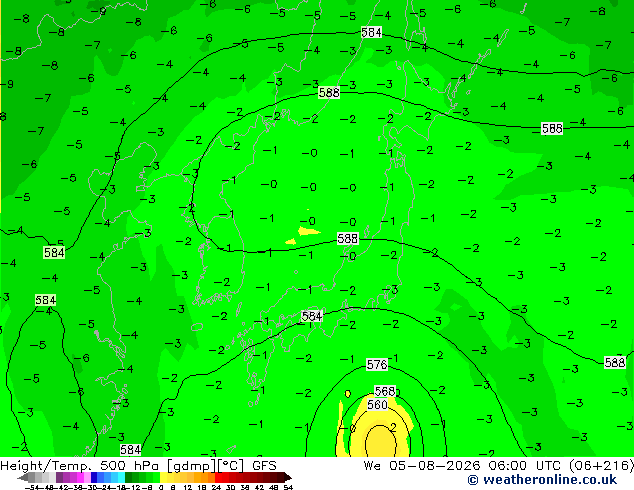Click the dark right arrow end of the legend
The width and height of the screenshot is (634, 490).
288,477
